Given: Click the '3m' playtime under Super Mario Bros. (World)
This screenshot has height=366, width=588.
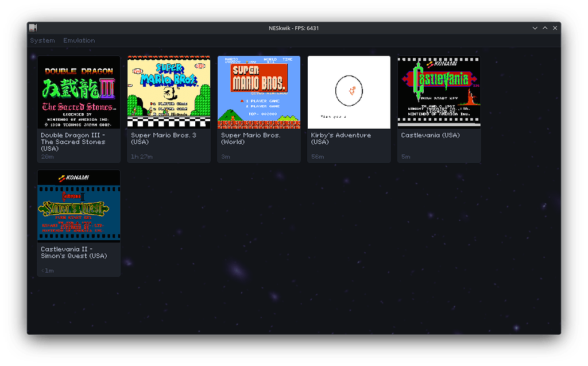Looking at the screenshot, I should 225,156.
